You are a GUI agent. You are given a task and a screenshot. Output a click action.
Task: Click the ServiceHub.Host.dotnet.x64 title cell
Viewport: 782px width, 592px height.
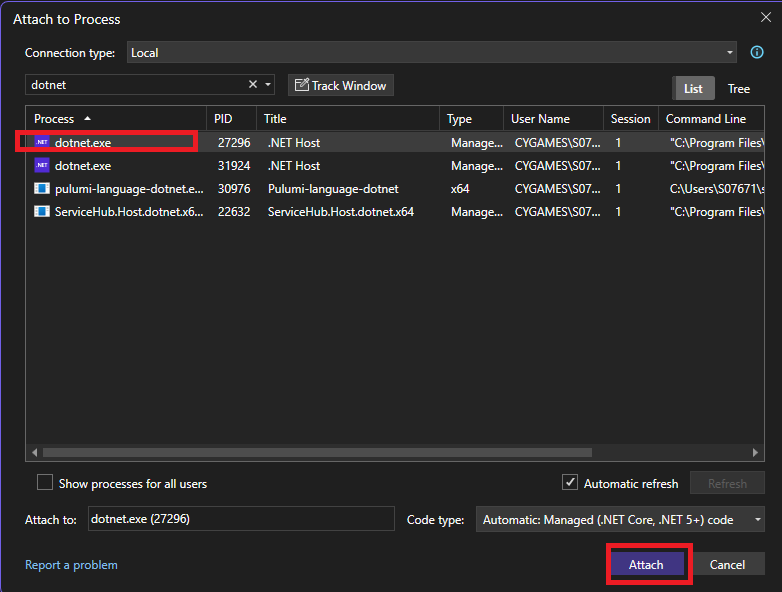click(341, 211)
